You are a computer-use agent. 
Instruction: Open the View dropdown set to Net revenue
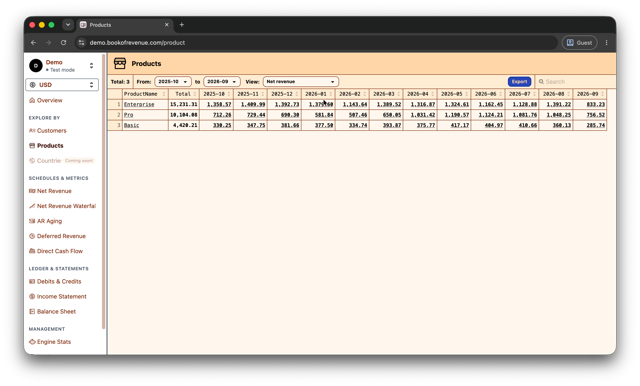click(300, 82)
